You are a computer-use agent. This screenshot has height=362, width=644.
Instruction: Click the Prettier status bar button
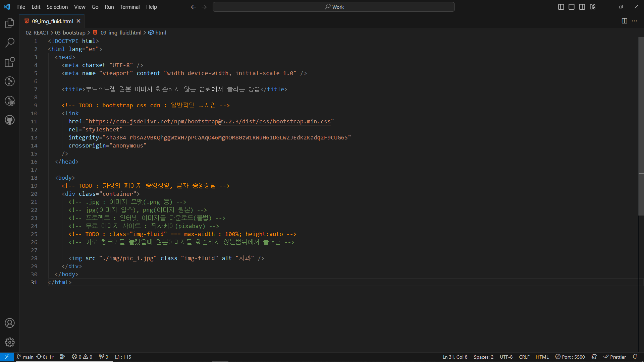[x=614, y=357]
